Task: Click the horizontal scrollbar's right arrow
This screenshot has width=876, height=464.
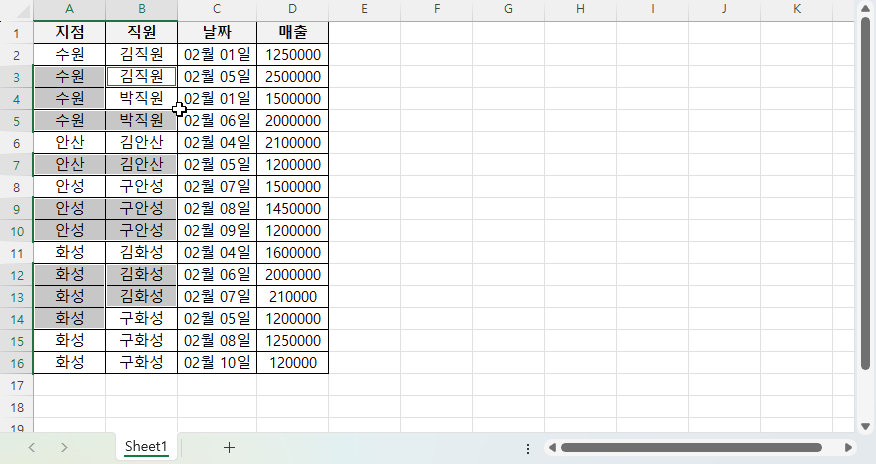Action: pyautogui.click(x=848, y=447)
